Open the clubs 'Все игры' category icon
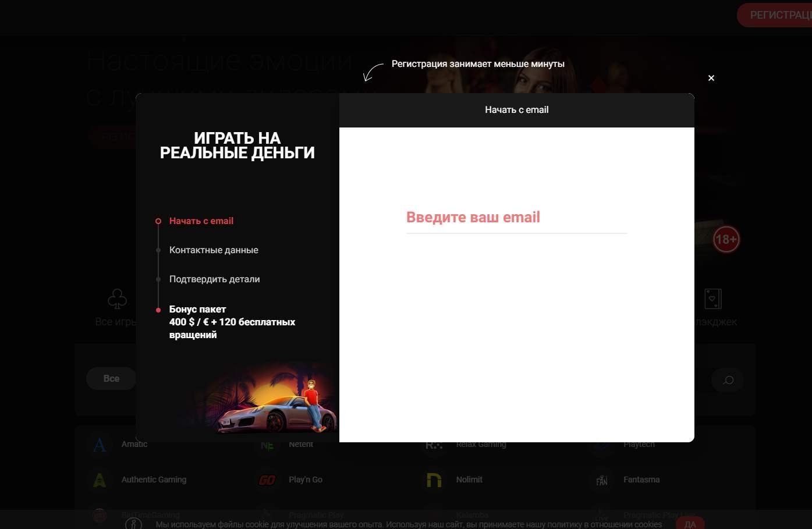Viewport: 812px width, 529px height. click(x=117, y=299)
